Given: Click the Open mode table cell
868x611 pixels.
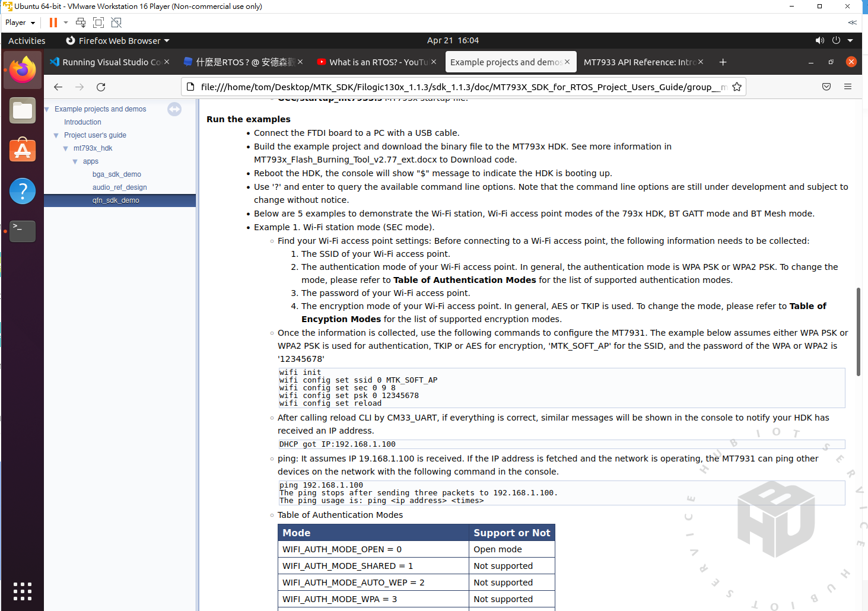Looking at the screenshot, I should [x=512, y=549].
